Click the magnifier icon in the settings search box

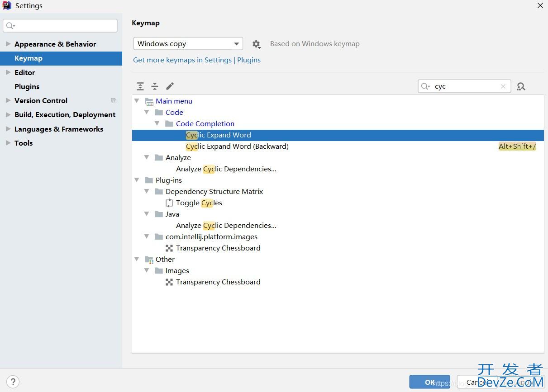click(x=10, y=26)
